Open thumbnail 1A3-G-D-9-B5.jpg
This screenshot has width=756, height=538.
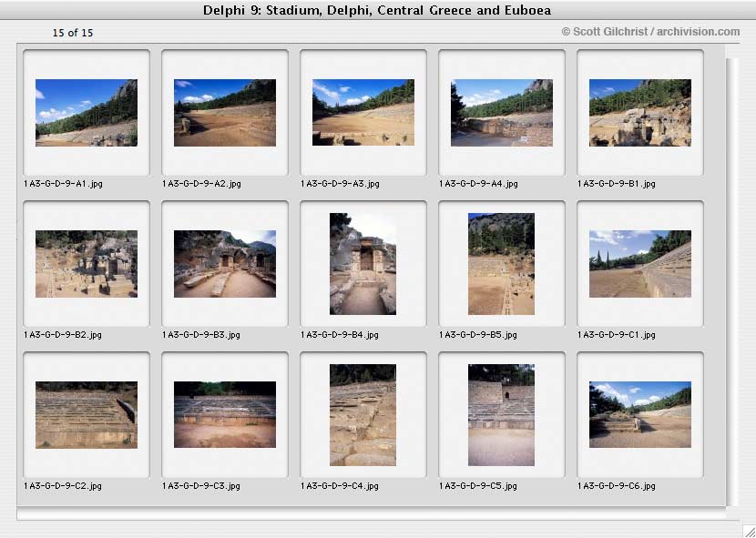coord(502,264)
